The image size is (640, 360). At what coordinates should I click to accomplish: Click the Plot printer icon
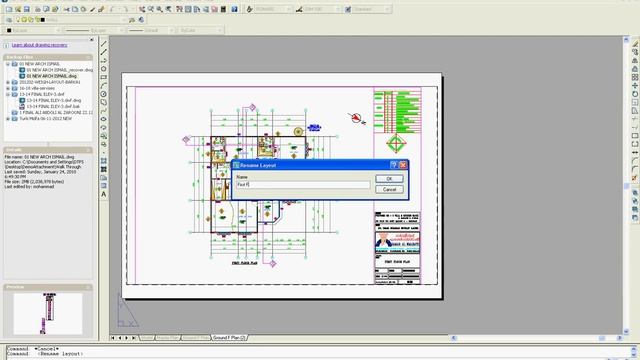coord(38,9)
